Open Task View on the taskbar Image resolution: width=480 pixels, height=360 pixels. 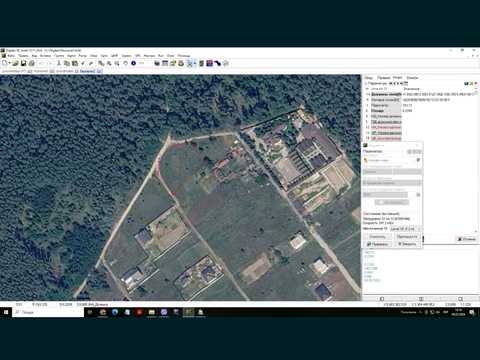[x=90, y=312]
